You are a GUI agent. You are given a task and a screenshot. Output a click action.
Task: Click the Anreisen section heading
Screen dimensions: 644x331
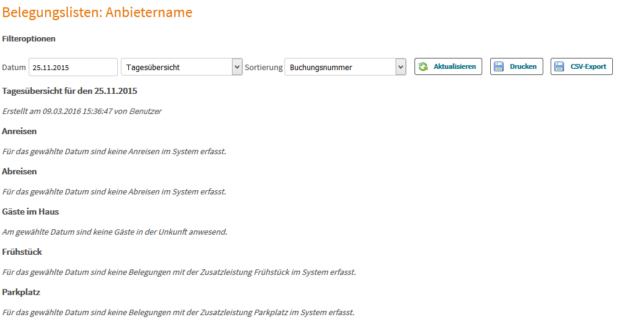[x=20, y=131]
